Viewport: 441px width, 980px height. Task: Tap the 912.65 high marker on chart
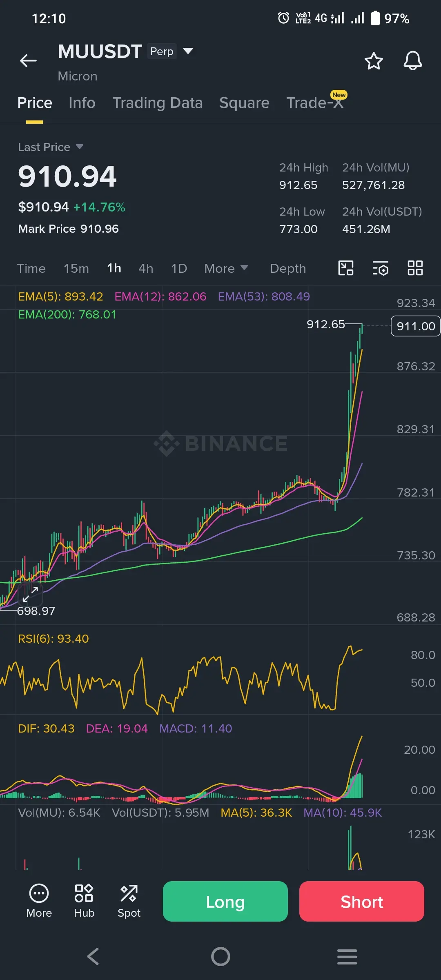click(x=326, y=324)
